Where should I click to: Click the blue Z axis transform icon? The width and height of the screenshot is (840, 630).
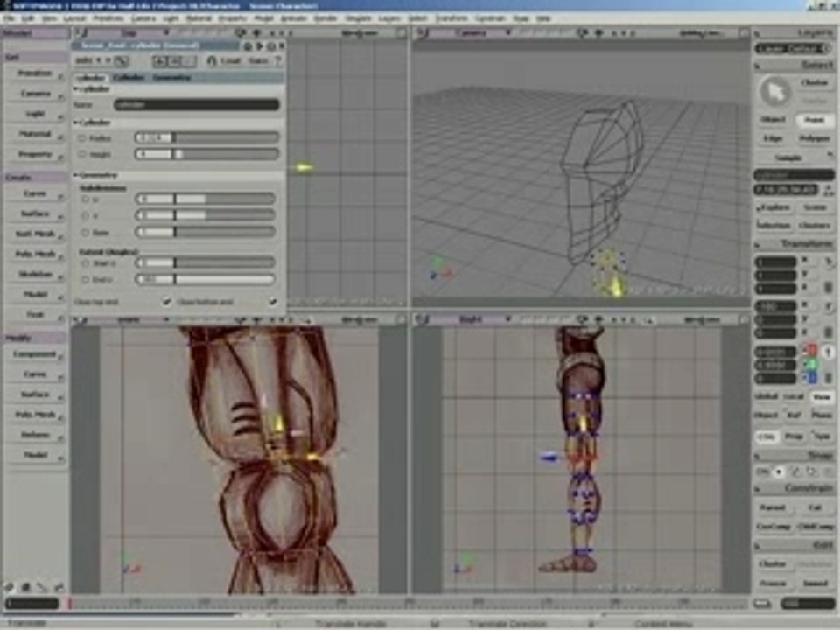pyautogui.click(x=810, y=378)
